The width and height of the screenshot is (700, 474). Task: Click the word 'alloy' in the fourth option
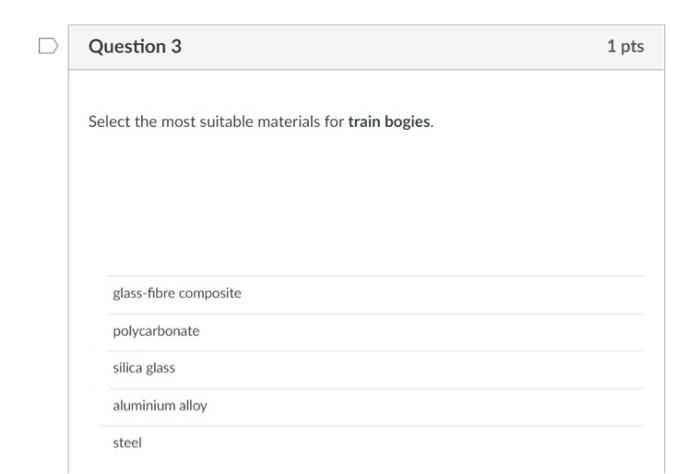pyautogui.click(x=192, y=406)
